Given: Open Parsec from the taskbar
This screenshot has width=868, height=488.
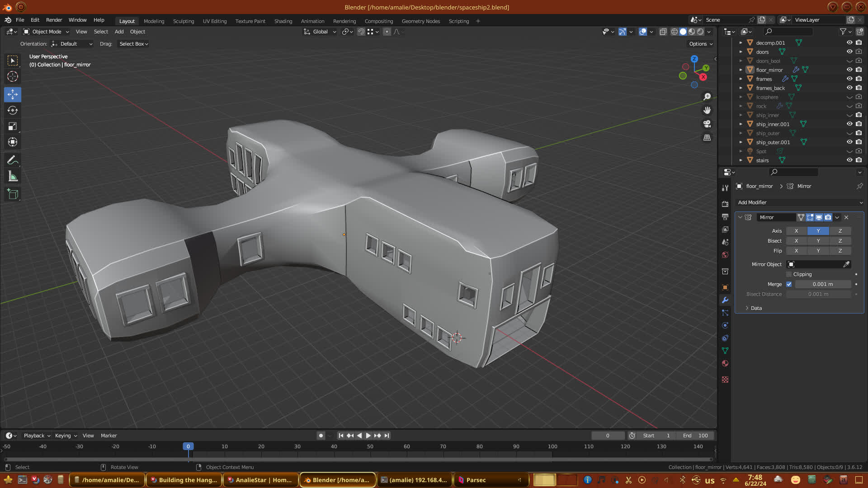Looking at the screenshot, I should 476,480.
